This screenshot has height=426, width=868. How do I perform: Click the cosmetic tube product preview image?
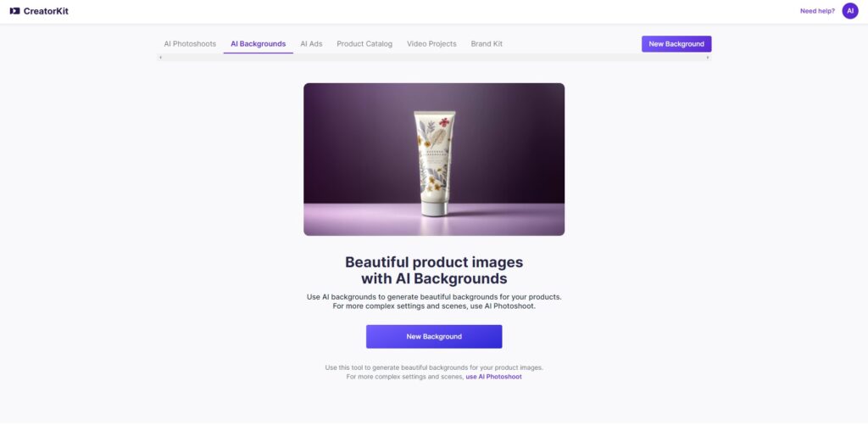(x=434, y=160)
